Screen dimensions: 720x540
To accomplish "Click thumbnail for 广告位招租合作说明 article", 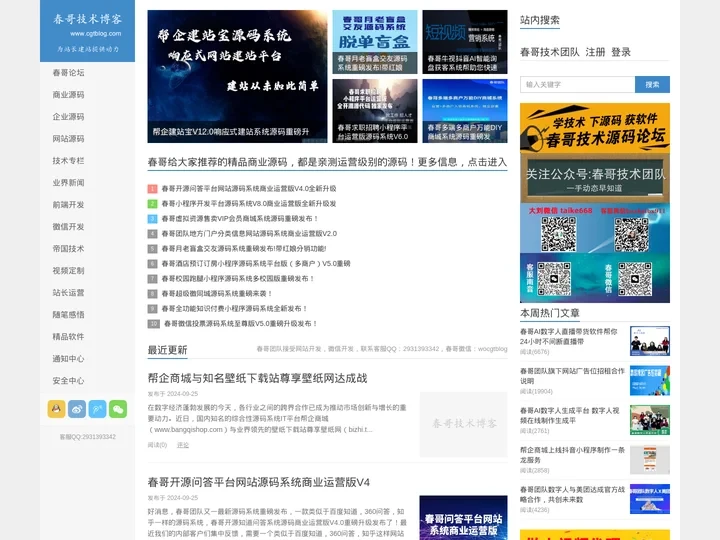I will 650,380.
